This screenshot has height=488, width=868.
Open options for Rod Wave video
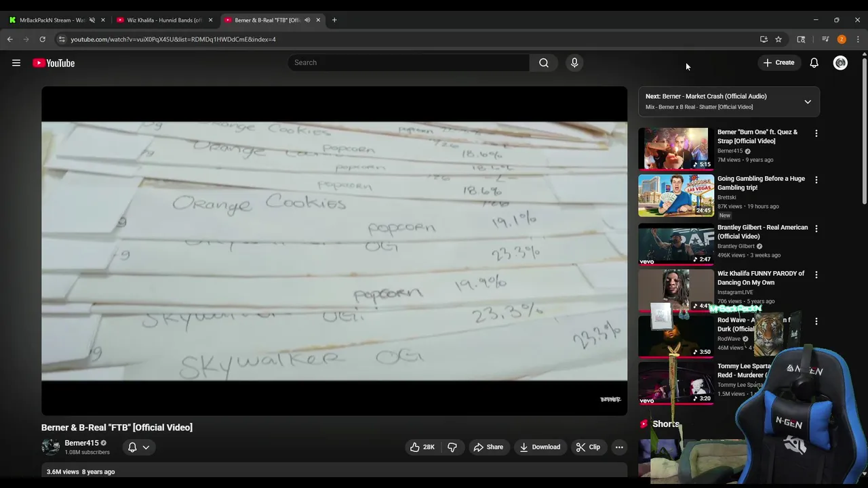(x=816, y=321)
